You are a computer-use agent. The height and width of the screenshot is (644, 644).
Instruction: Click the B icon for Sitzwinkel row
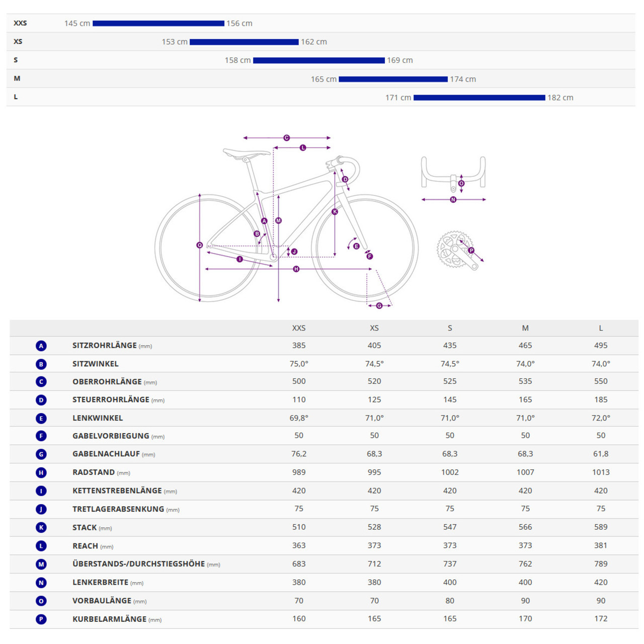(x=41, y=364)
